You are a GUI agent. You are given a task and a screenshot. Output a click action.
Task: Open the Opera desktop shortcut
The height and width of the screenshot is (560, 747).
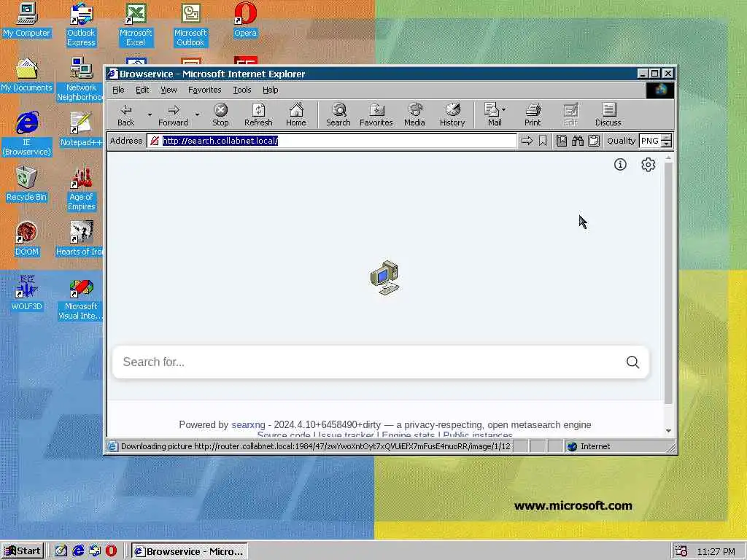coord(245,20)
